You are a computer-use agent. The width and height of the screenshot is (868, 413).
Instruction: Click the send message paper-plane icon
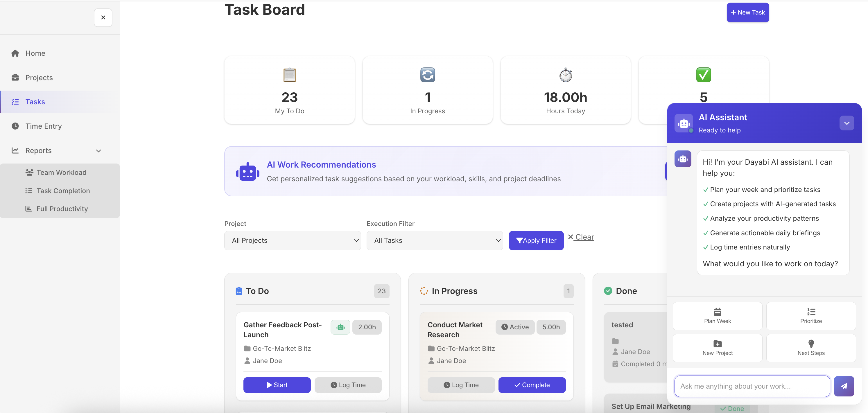click(x=844, y=386)
